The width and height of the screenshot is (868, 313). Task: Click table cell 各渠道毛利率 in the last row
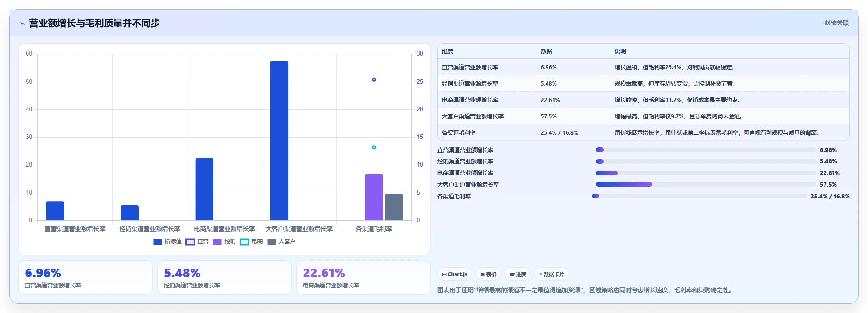point(459,133)
